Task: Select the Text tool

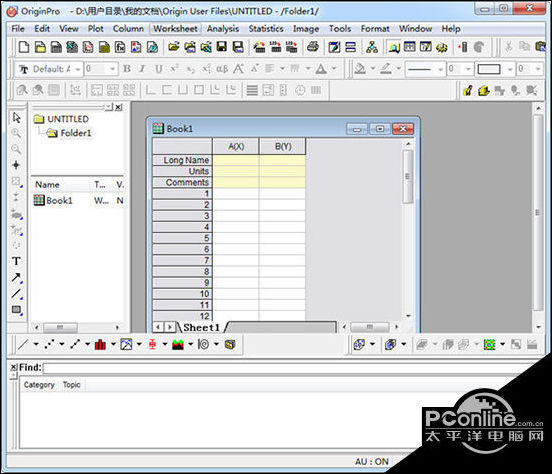Action: pos(16,261)
